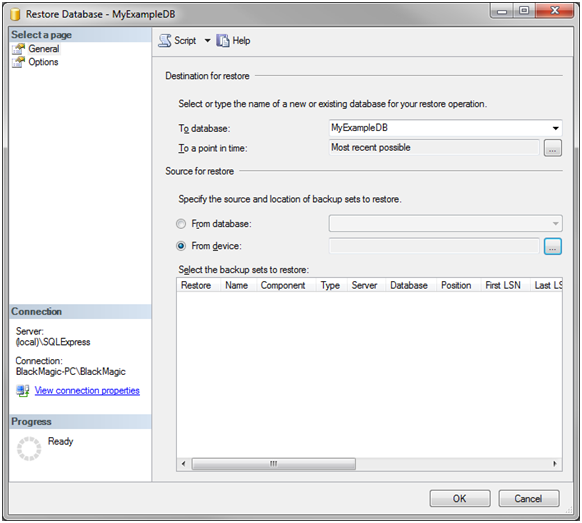Open point in time browse button
The image size is (582, 523).
click(x=553, y=148)
